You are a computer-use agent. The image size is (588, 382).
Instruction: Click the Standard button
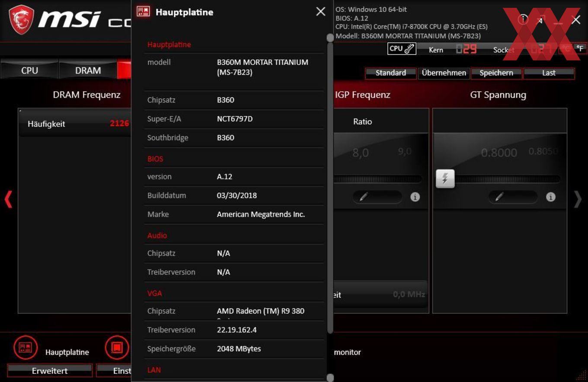point(391,73)
